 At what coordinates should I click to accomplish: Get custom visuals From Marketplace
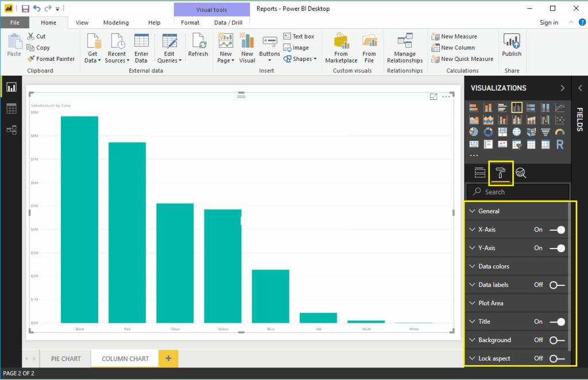coord(341,48)
